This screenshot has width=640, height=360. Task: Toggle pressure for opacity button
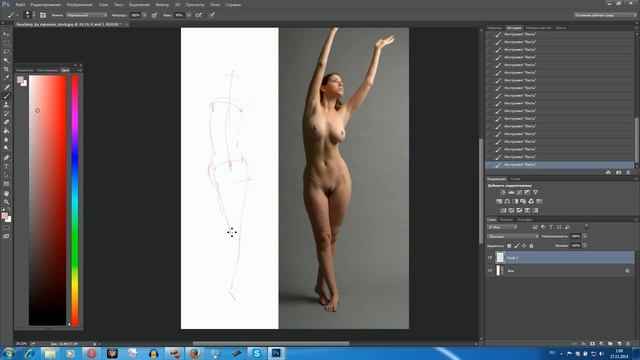coord(154,15)
